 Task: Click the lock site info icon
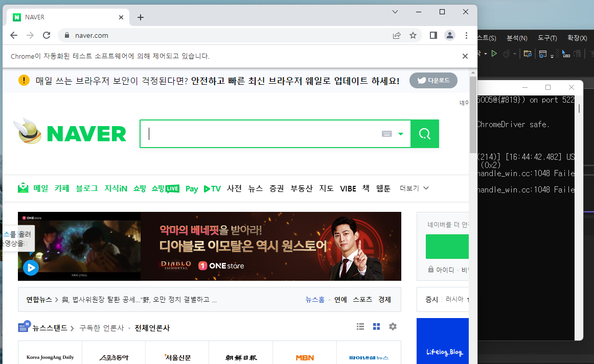coord(67,35)
